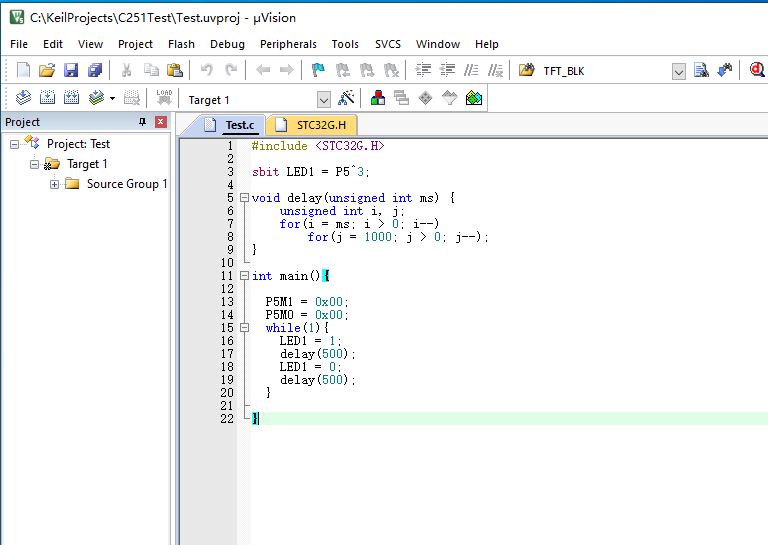The height and width of the screenshot is (545, 768).
Task: Click Batch Build icon
Action: pos(96,98)
